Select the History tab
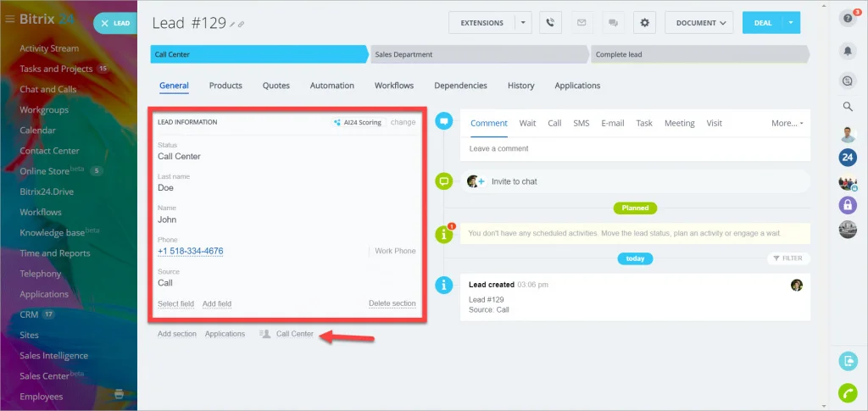Image resolution: width=868 pixels, height=411 pixels. [x=521, y=86]
